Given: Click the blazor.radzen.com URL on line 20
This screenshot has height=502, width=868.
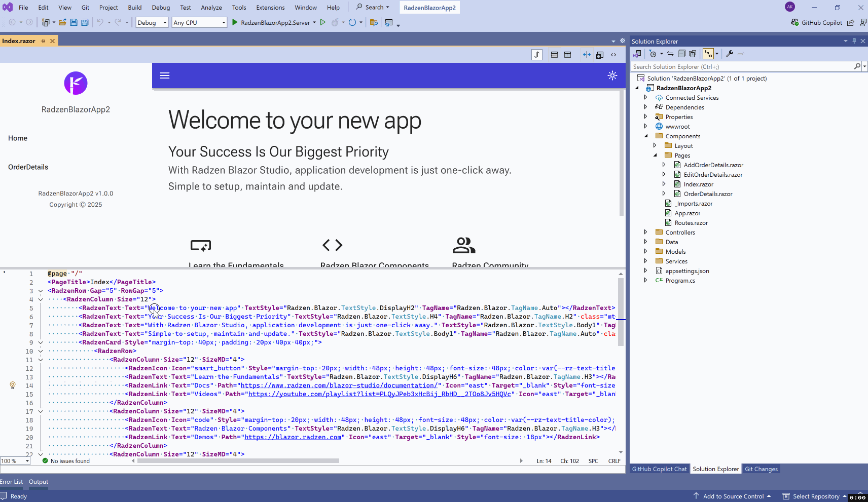Looking at the screenshot, I should [293, 437].
